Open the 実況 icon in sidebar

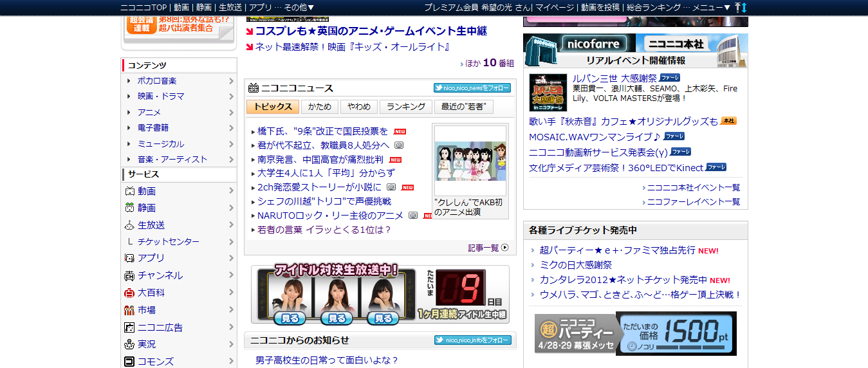click(129, 344)
